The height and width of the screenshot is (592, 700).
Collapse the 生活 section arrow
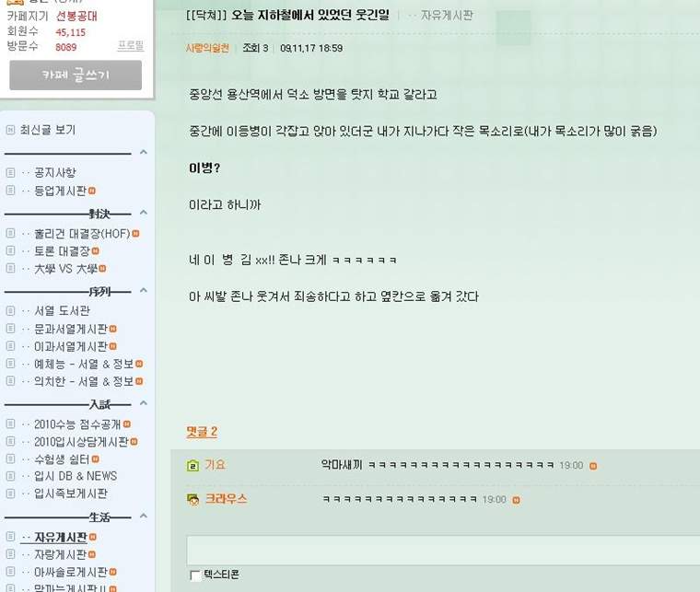coord(144,517)
